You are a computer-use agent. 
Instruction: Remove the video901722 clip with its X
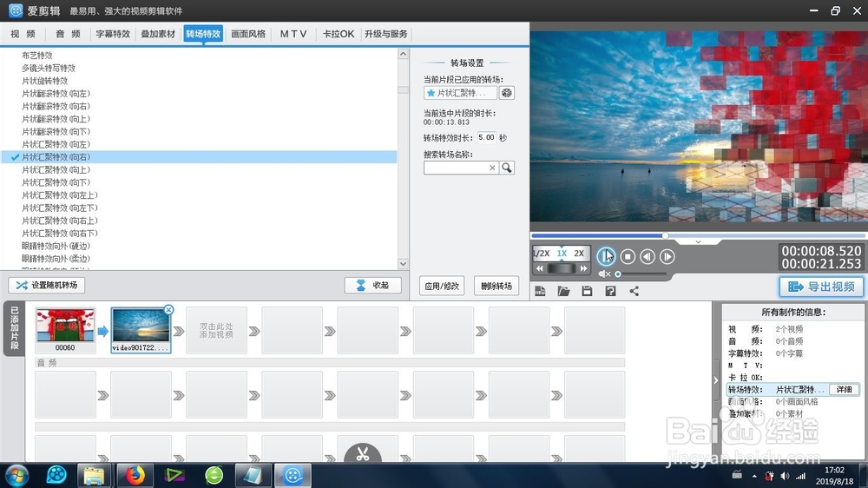coord(169,310)
